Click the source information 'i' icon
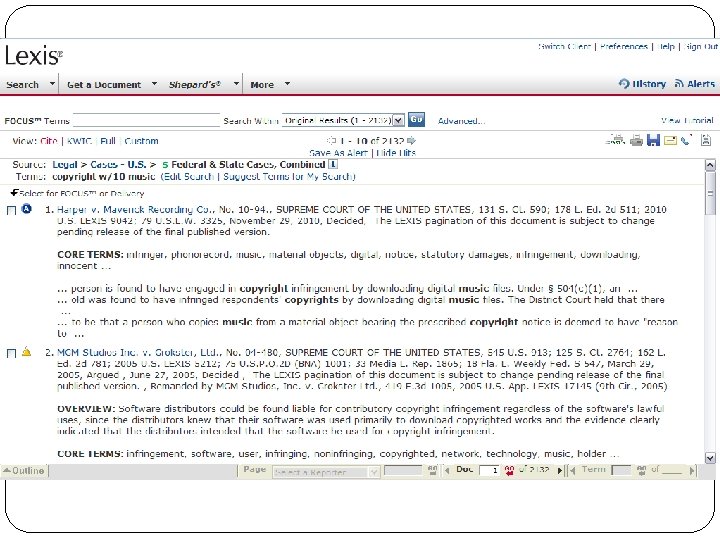 click(x=333, y=164)
